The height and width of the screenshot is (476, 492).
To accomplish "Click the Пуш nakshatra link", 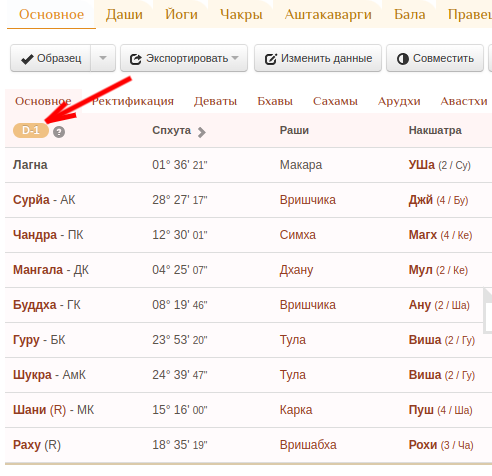I will point(421,410).
